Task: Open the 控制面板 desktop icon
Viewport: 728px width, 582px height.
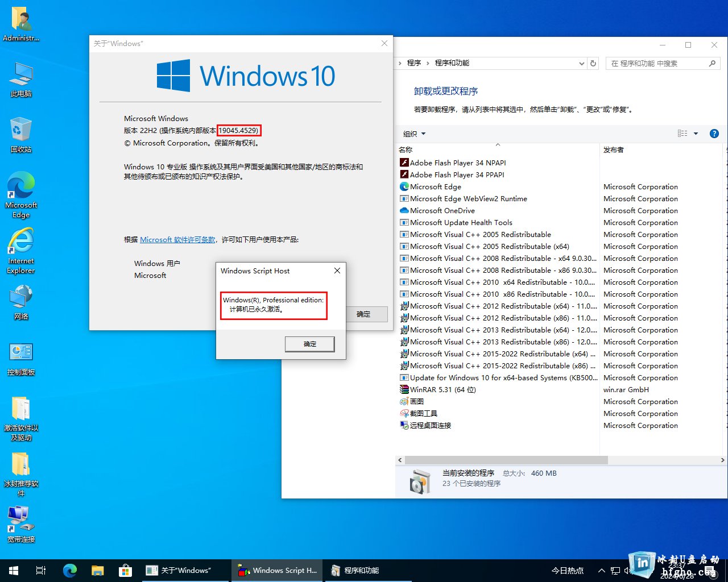Action: click(x=21, y=359)
